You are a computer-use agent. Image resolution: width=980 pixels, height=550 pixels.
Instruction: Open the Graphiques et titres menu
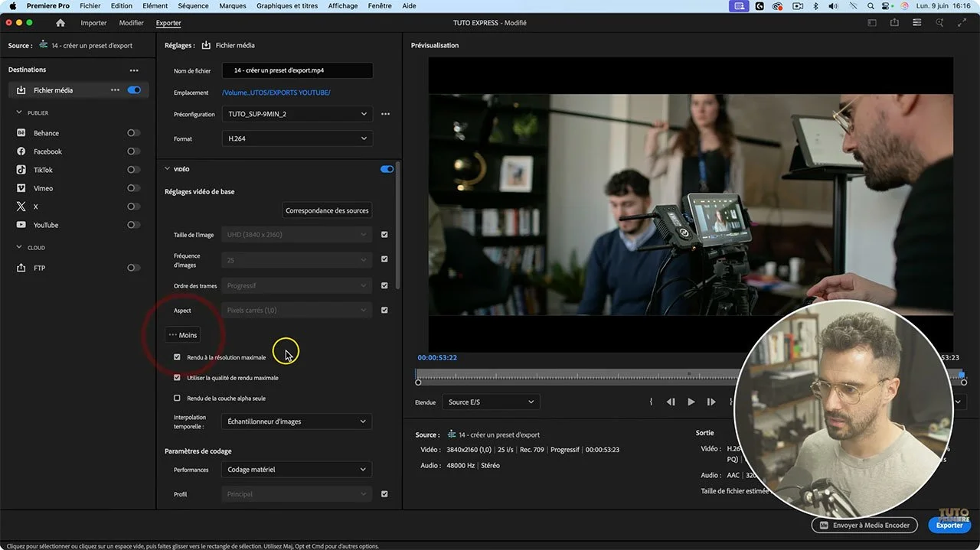287,6
